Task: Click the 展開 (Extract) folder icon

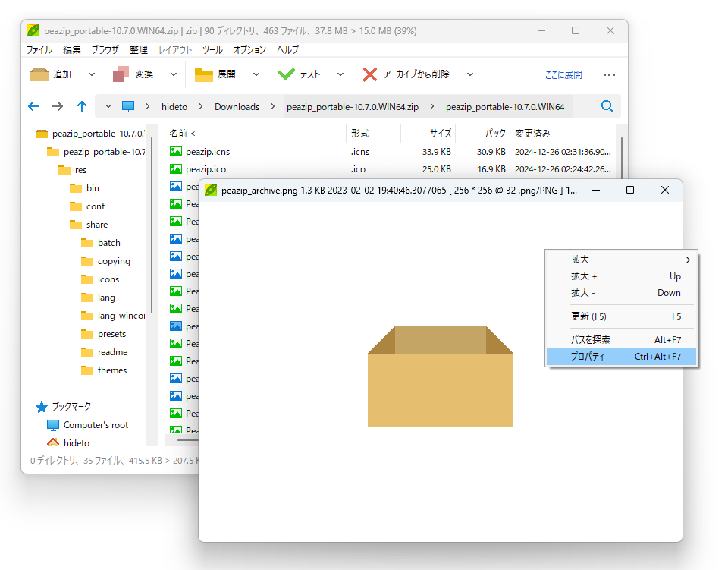Action: [x=202, y=74]
